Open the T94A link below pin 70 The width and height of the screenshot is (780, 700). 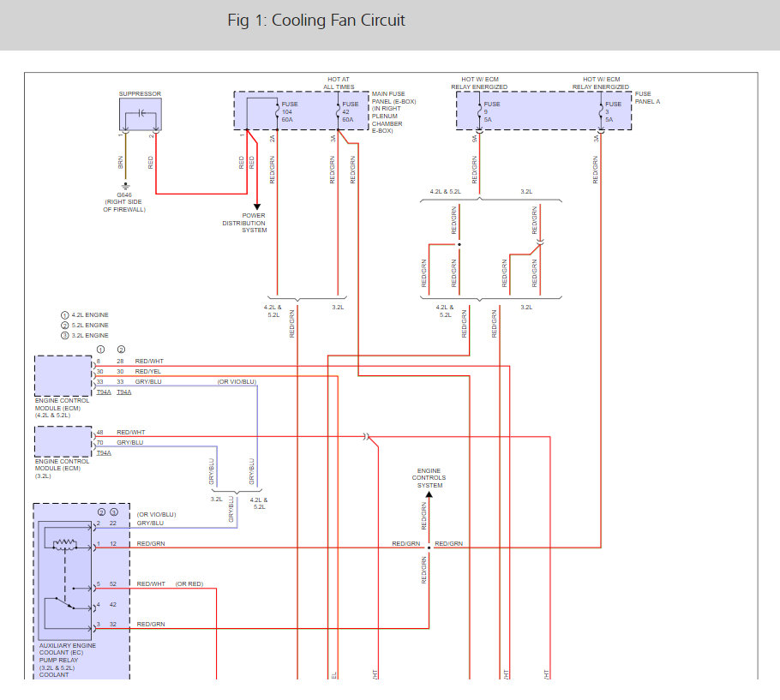(104, 453)
